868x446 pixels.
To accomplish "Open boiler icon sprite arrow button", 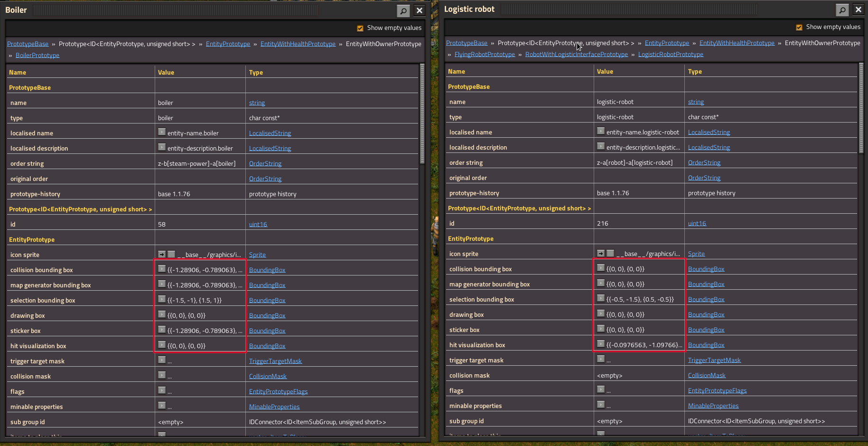I will click(x=162, y=254).
